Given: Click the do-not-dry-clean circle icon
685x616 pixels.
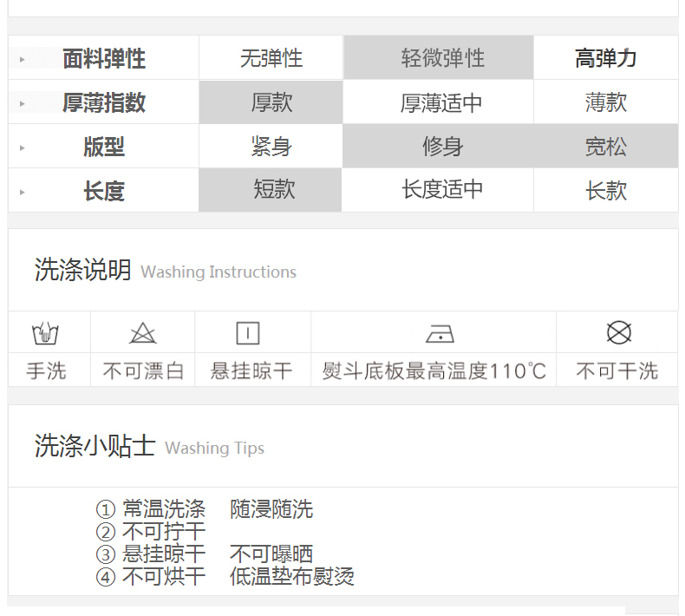Looking at the screenshot, I should tap(619, 332).
